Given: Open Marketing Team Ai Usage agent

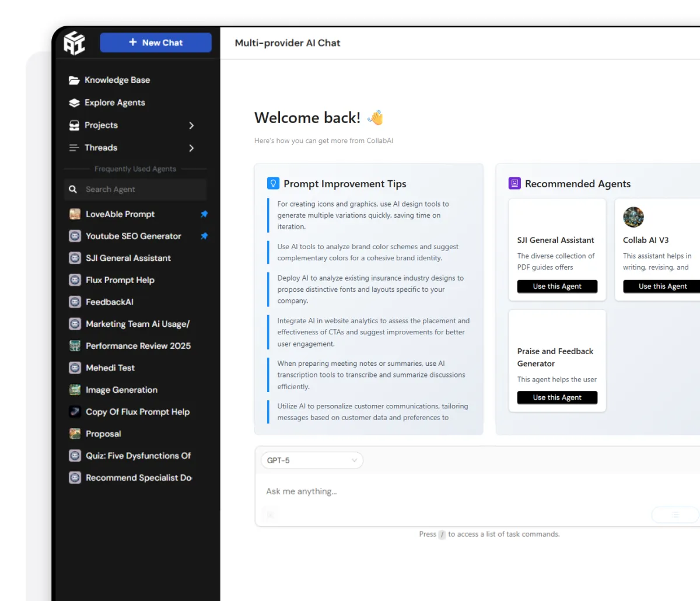Looking at the screenshot, I should coord(138,324).
